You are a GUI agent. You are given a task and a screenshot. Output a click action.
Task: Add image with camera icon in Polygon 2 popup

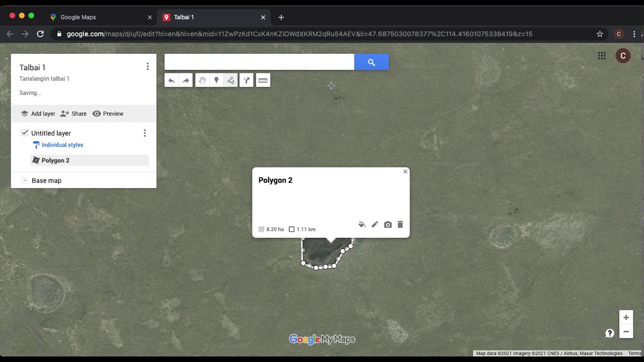pos(387,225)
